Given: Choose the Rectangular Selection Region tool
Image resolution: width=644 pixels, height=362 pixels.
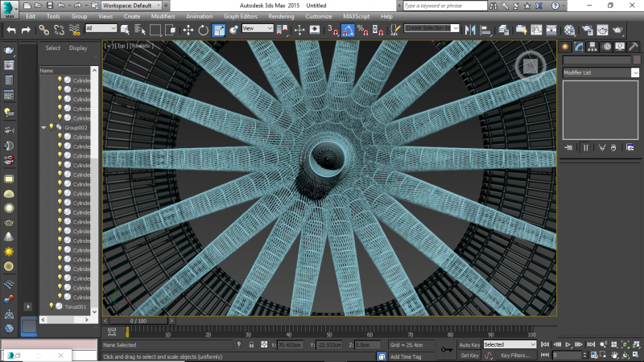Looking at the screenshot, I should 155,30.
